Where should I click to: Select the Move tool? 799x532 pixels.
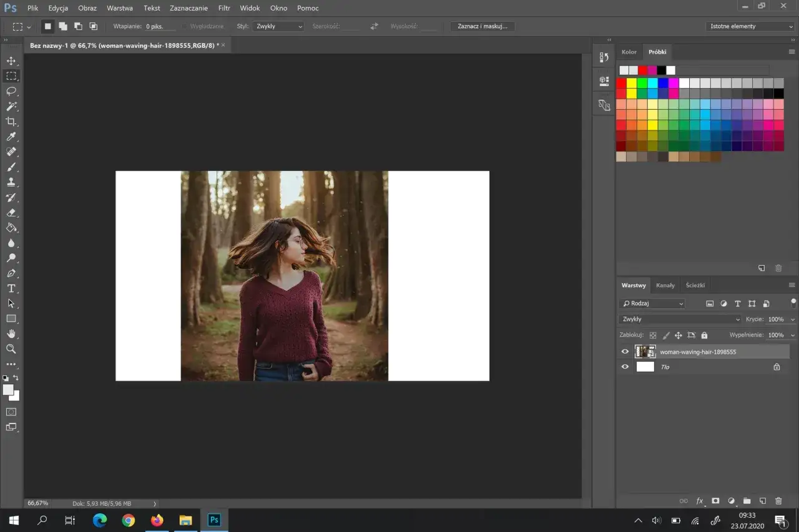pos(11,60)
